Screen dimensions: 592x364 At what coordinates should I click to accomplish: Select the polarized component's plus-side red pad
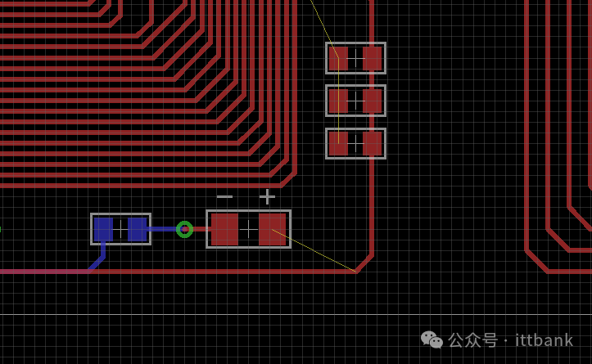tap(272, 229)
